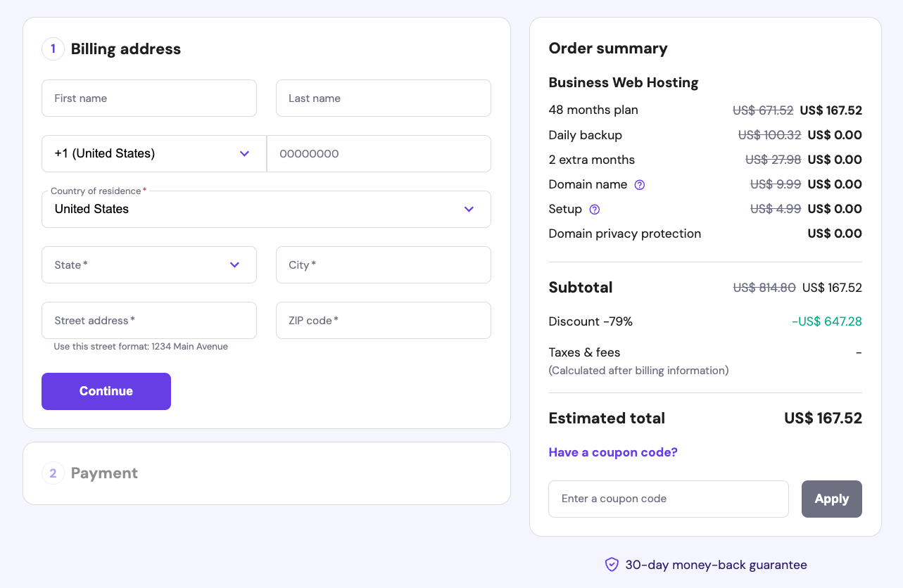Click the Billing address section header
Image resolution: width=903 pixels, height=588 pixels.
coord(125,49)
